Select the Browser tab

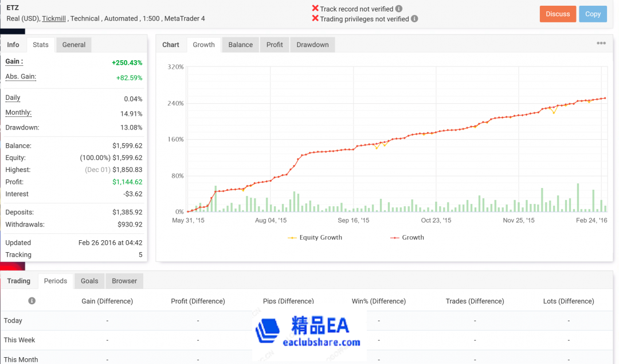tap(124, 281)
